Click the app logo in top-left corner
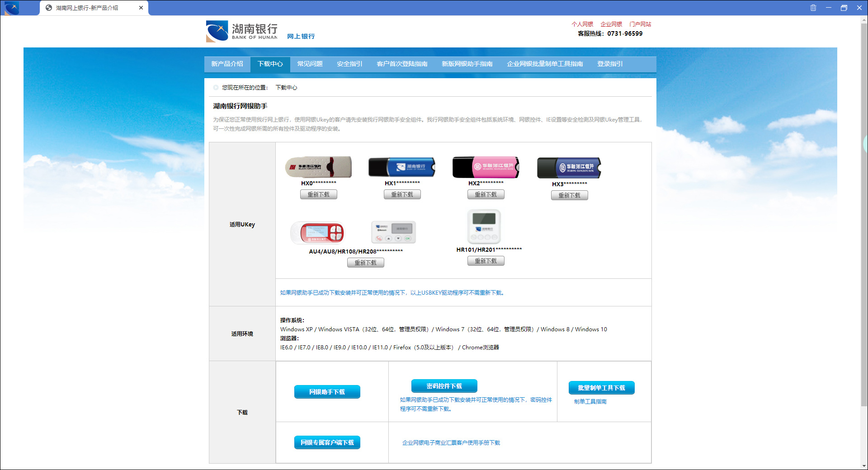Image resolution: width=868 pixels, height=470 pixels. point(11,8)
